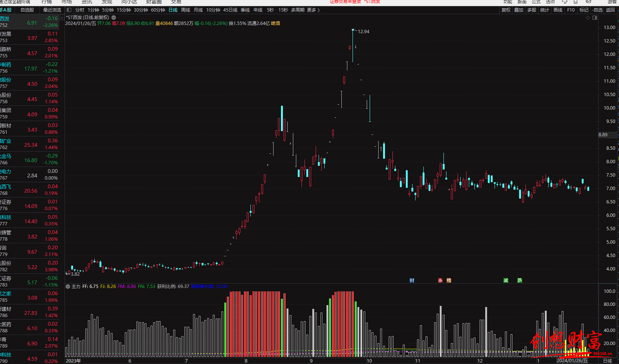The image size is (619, 364).
Task: Click the 涨 event marker on chart
Action: [x=440, y=281]
